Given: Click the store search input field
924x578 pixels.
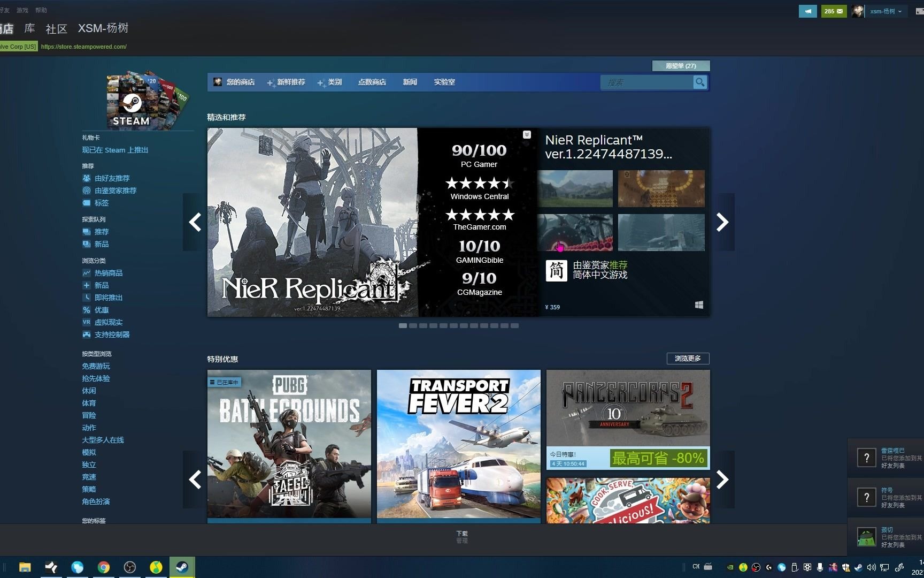Looking at the screenshot, I should coord(646,82).
